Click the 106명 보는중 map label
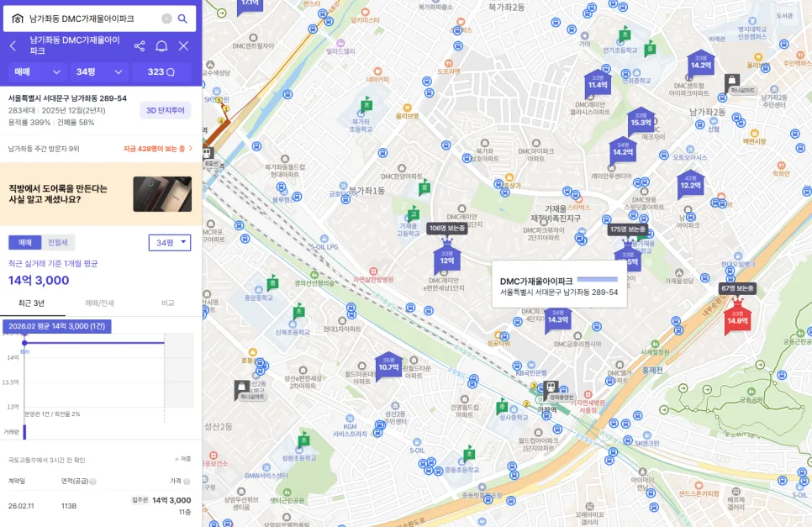This screenshot has height=527, width=812. click(x=447, y=229)
